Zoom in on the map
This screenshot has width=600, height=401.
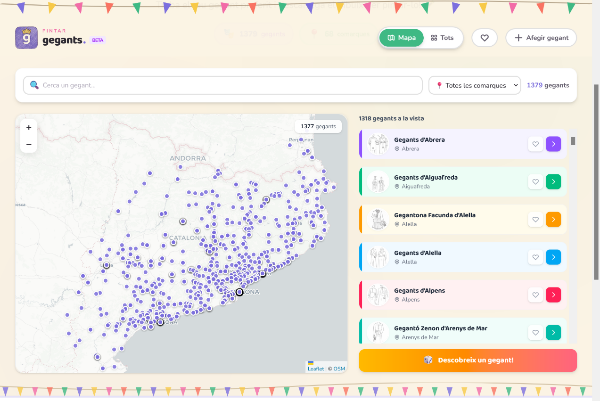pyautogui.click(x=29, y=127)
